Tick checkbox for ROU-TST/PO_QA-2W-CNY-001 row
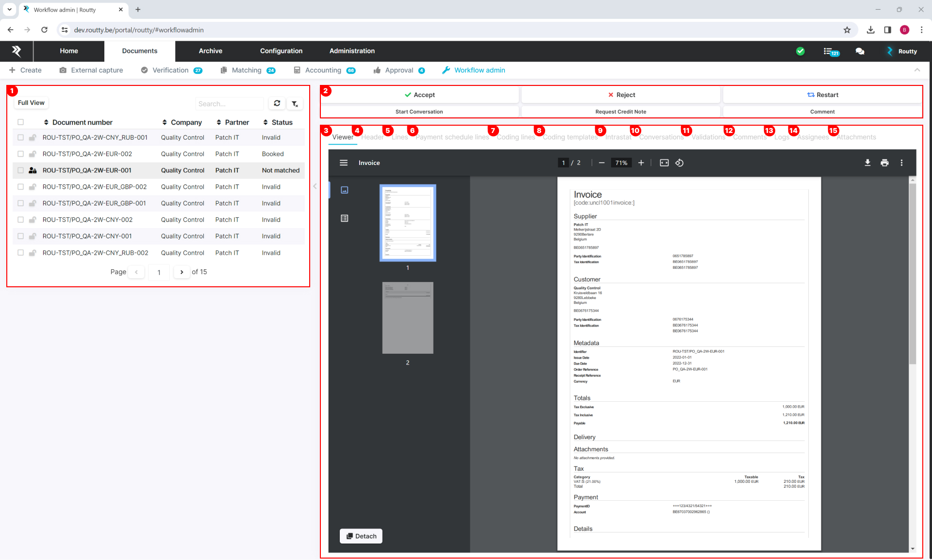 point(20,236)
